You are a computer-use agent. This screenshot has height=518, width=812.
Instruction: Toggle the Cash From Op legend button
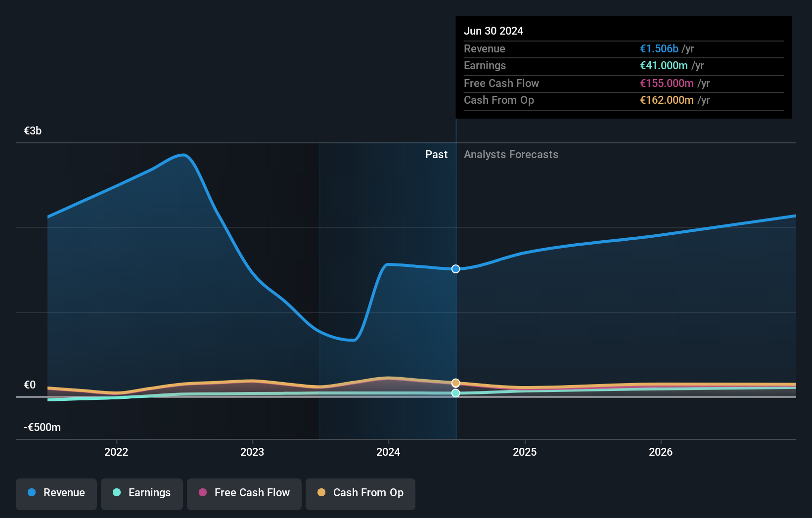point(361,494)
